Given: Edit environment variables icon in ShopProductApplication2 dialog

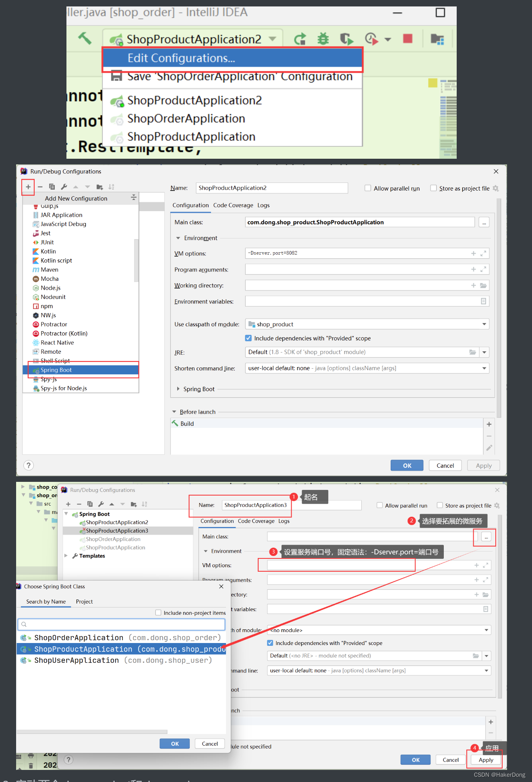Looking at the screenshot, I should tap(484, 301).
